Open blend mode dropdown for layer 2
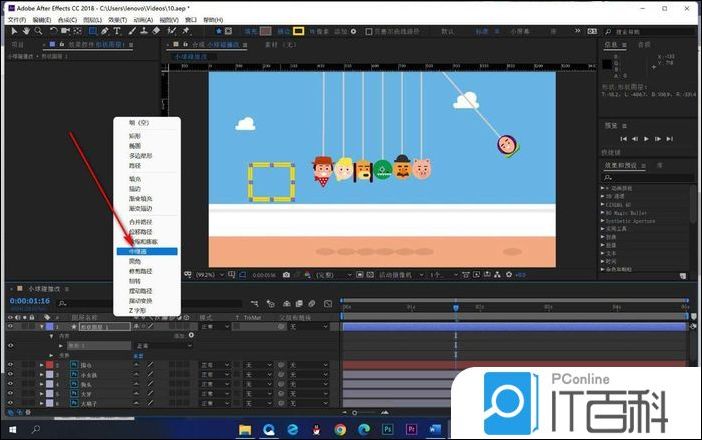This screenshot has width=702, height=440. coord(213,365)
